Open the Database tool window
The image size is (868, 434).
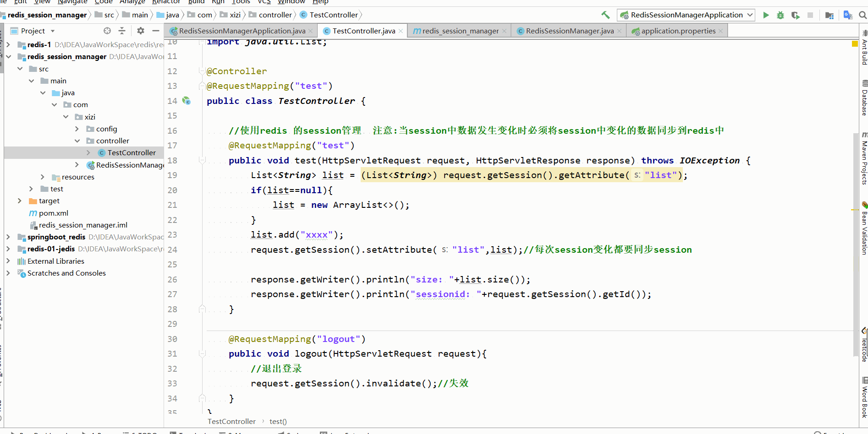[x=864, y=98]
